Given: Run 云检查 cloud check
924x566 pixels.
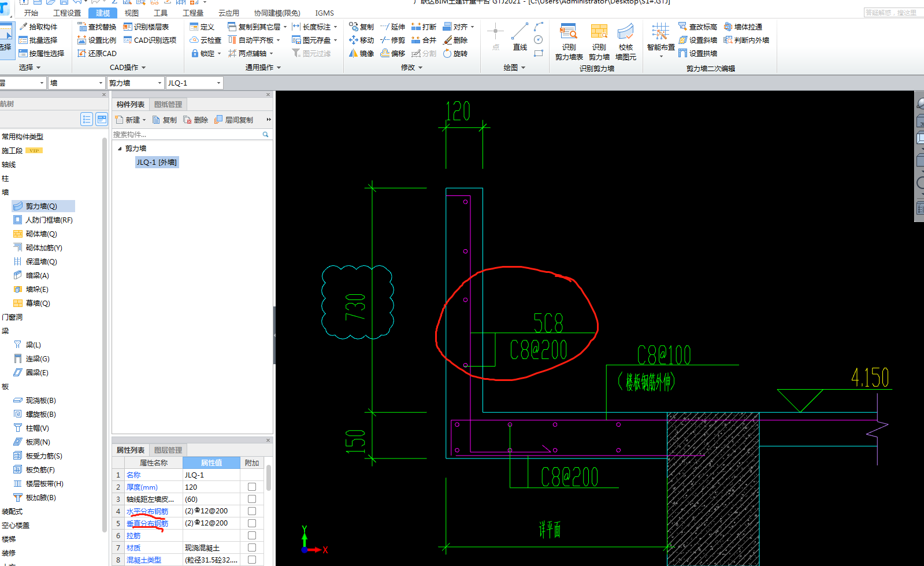Looking at the screenshot, I should pos(206,40).
